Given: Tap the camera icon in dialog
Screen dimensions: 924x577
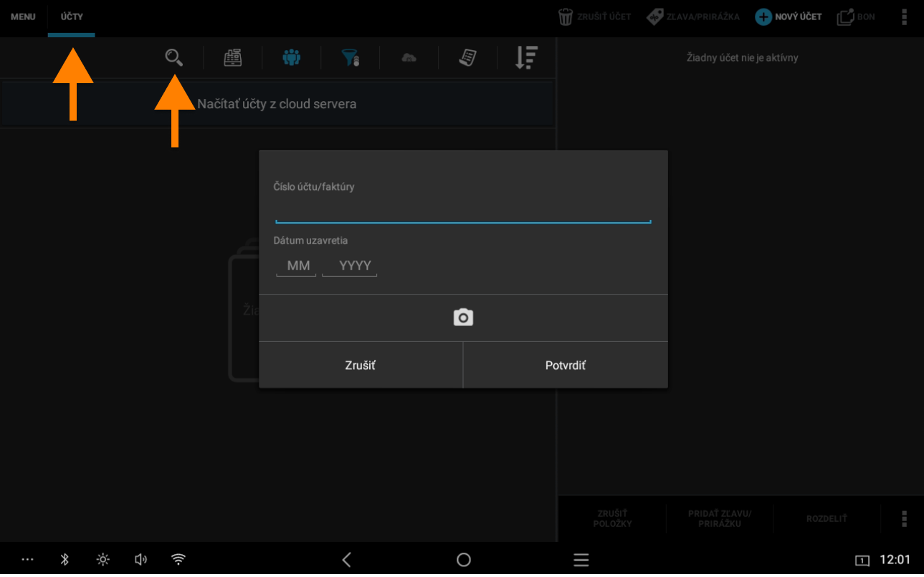Looking at the screenshot, I should coord(463,318).
